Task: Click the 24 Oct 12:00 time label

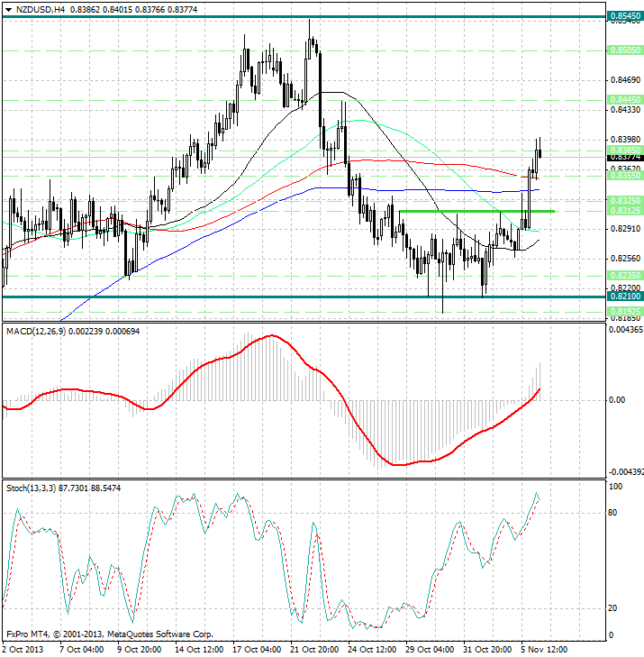Action: coord(371,649)
